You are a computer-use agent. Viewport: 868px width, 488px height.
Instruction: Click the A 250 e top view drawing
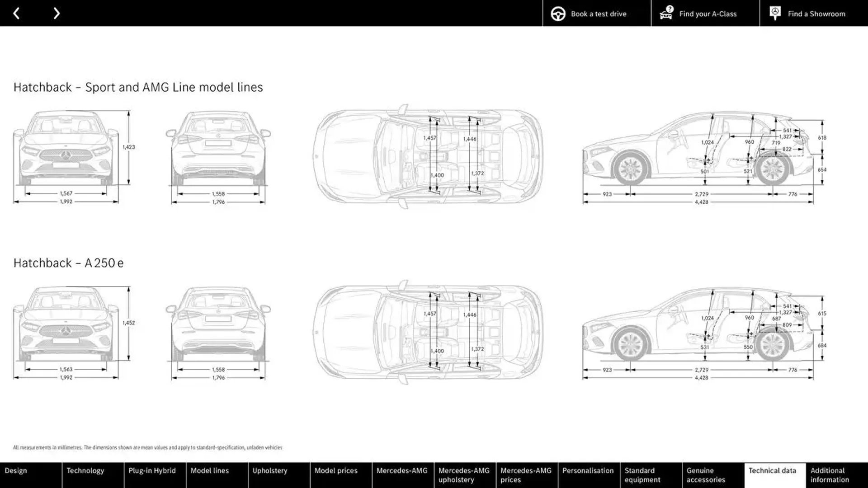click(428, 332)
